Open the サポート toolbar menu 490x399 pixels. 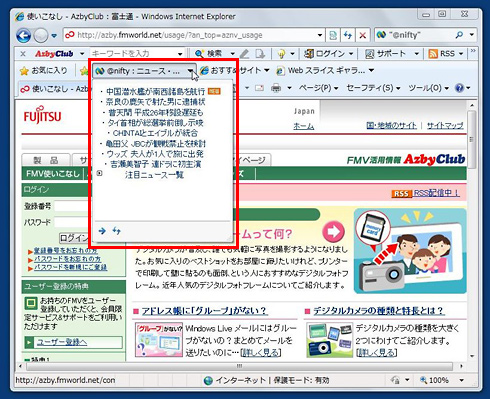[x=391, y=53]
